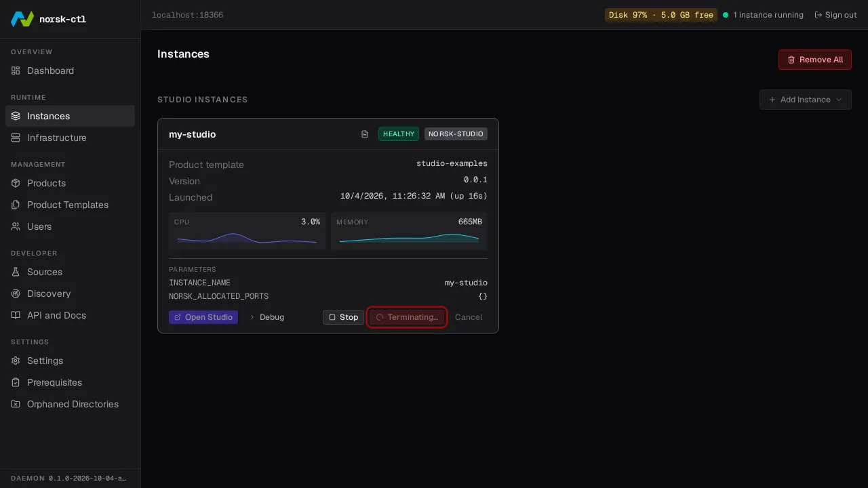Click the API and Docs book icon
Image resolution: width=868 pixels, height=488 pixels.
[16, 315]
